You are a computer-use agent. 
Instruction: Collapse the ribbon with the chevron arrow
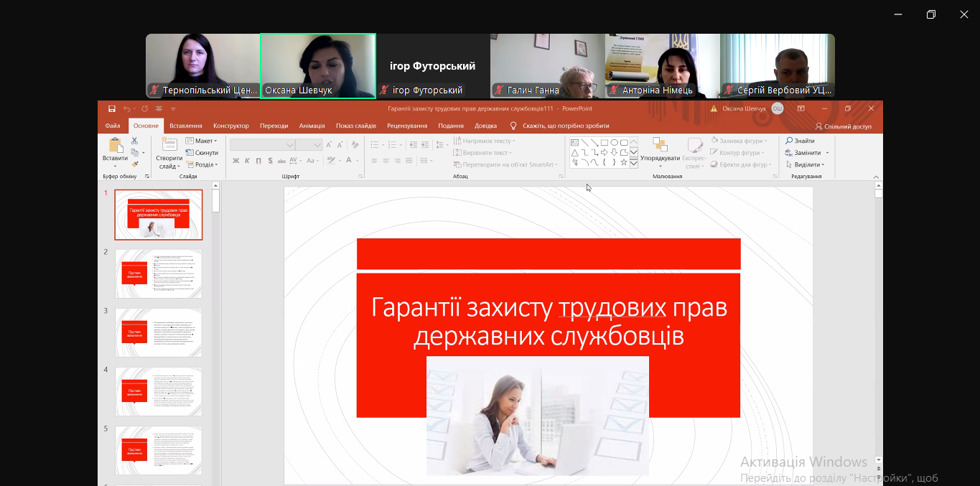tap(877, 177)
